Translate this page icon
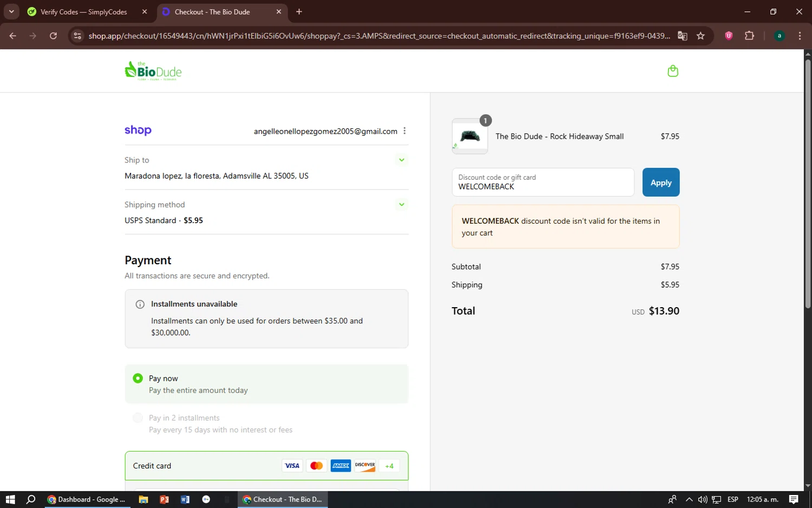The height and width of the screenshot is (508, 812). point(683,36)
